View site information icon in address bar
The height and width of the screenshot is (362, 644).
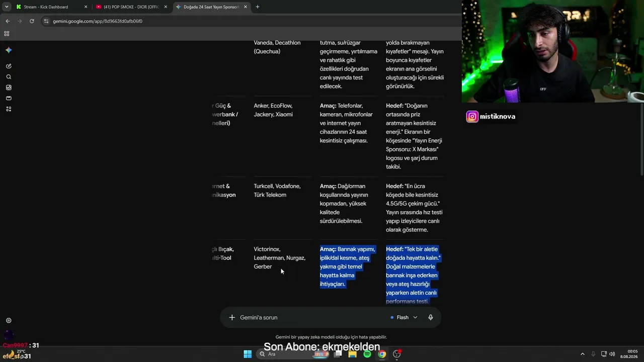pyautogui.click(x=46, y=21)
